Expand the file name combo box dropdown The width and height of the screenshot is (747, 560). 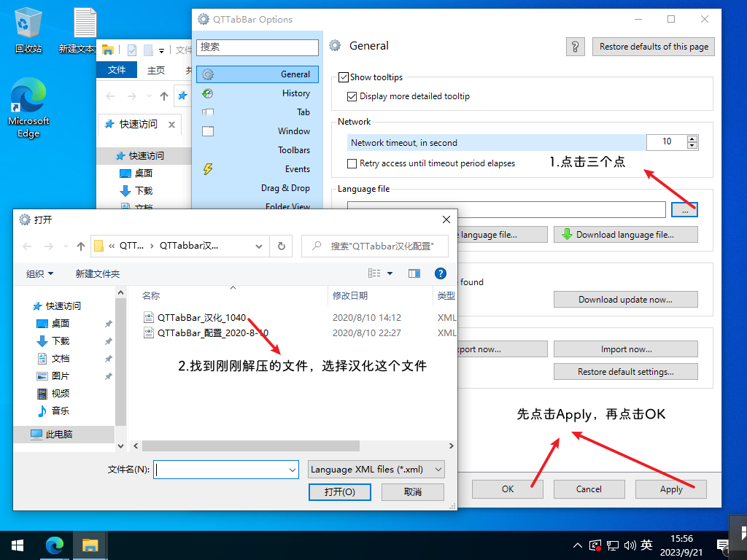(x=292, y=470)
